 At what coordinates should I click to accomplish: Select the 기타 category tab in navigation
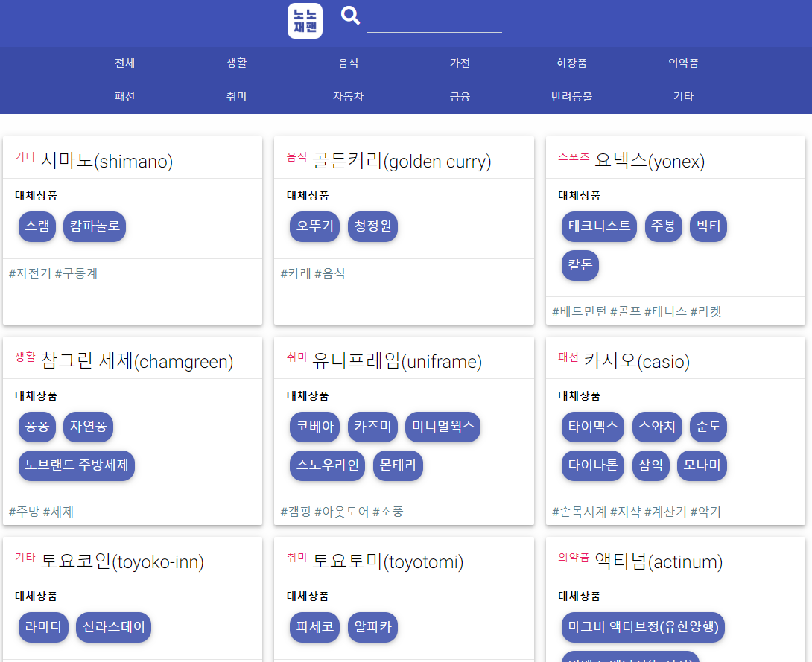pyautogui.click(x=684, y=96)
